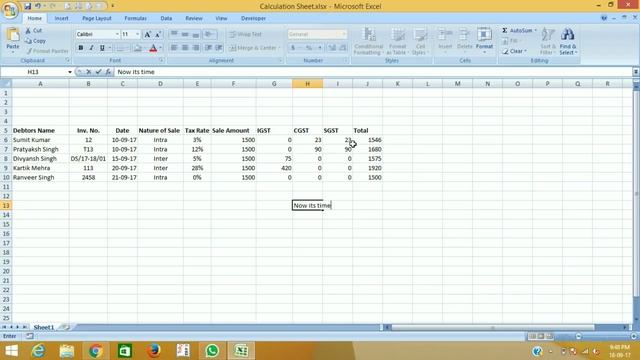Select cell containing Pratyaksh Singh
Screen dimensions: 640x360
coord(40,149)
